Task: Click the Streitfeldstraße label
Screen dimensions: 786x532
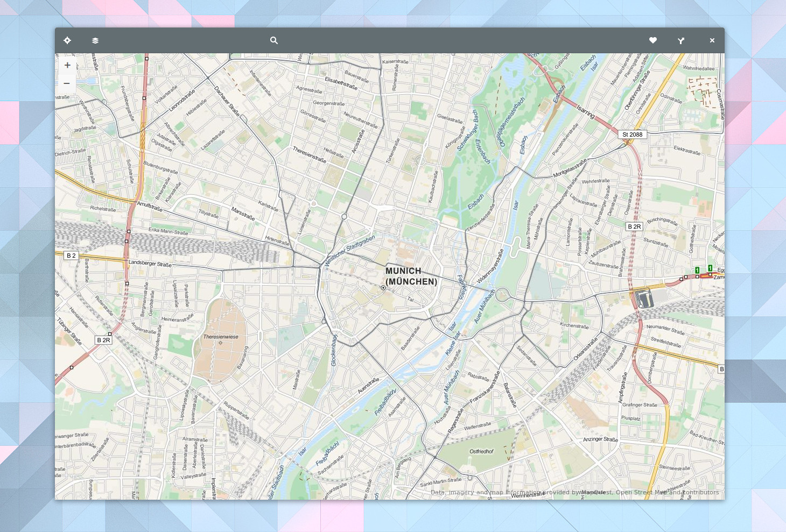Action: pyautogui.click(x=666, y=342)
